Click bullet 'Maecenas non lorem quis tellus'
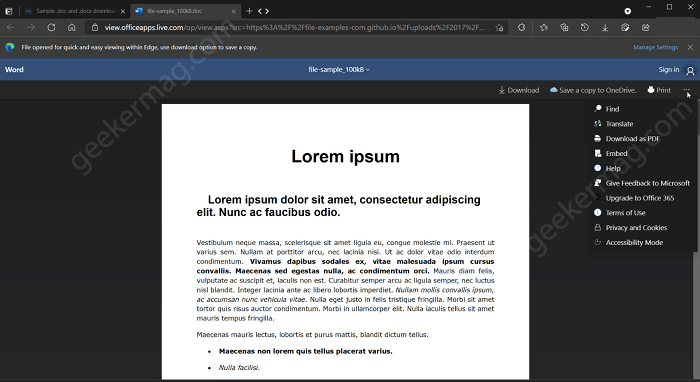Viewport: 700px width, 382px height. (x=305, y=351)
